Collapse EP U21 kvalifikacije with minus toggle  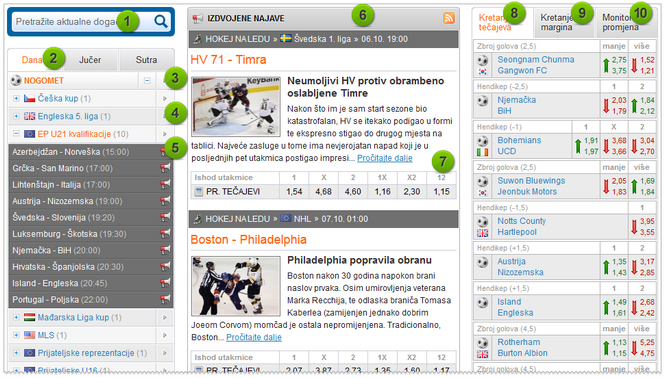16,134
